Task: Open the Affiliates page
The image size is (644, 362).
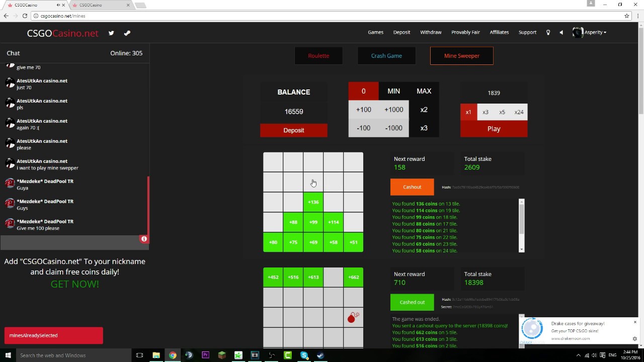Action: point(499,32)
